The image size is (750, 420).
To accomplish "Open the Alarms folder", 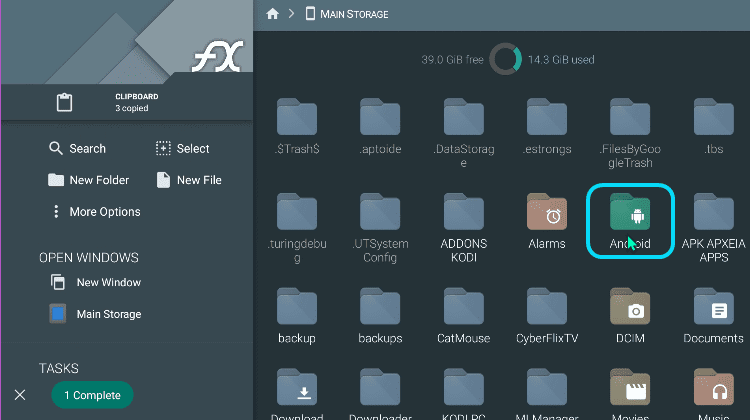I will click(547, 221).
